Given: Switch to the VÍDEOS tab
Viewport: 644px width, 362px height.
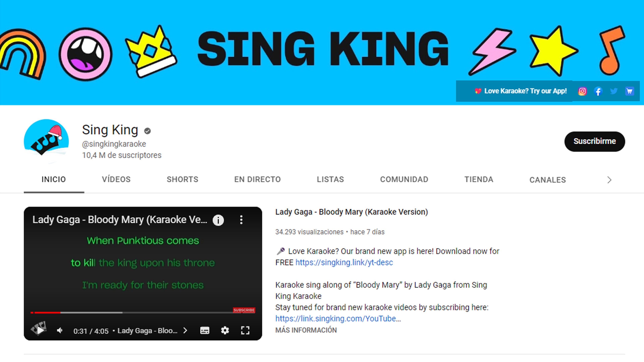Looking at the screenshot, I should (x=116, y=179).
